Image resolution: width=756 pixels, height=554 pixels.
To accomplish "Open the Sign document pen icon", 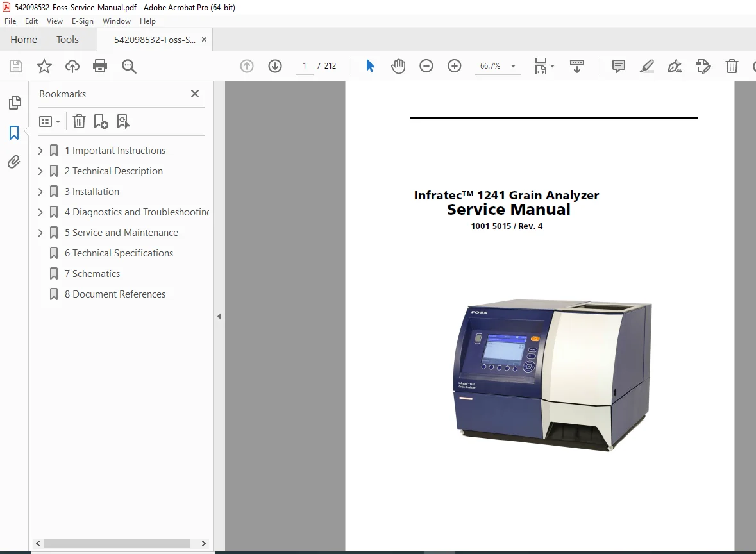I will (675, 66).
